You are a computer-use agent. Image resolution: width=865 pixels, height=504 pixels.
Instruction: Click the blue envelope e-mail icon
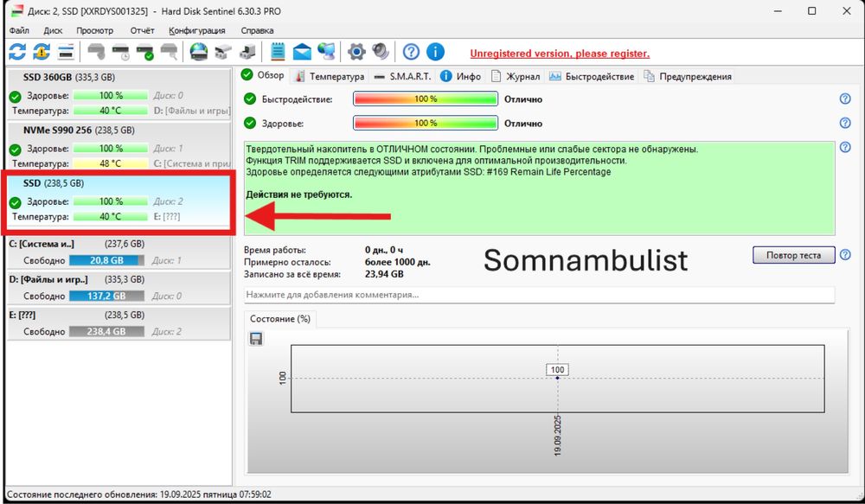point(302,52)
